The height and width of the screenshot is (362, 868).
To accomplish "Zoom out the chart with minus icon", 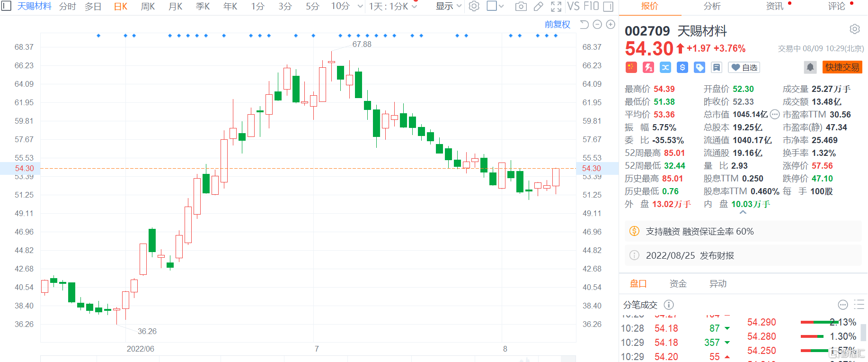I will tap(597, 24).
